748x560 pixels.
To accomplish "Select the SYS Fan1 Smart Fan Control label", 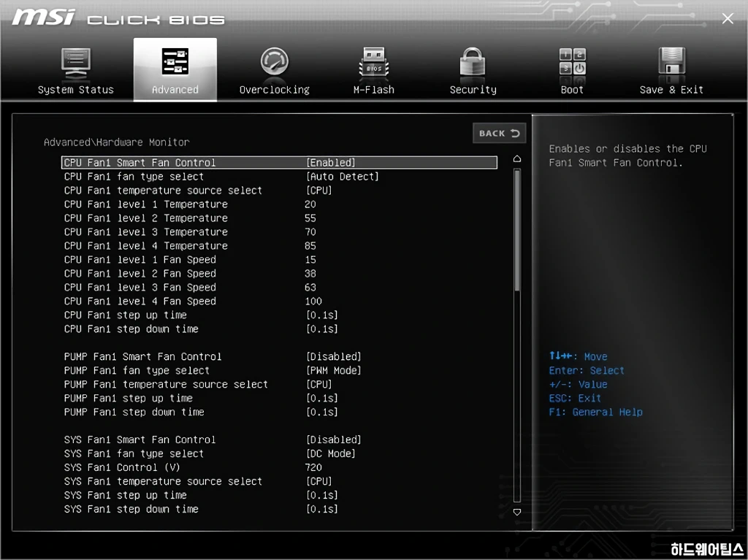I will (x=140, y=440).
